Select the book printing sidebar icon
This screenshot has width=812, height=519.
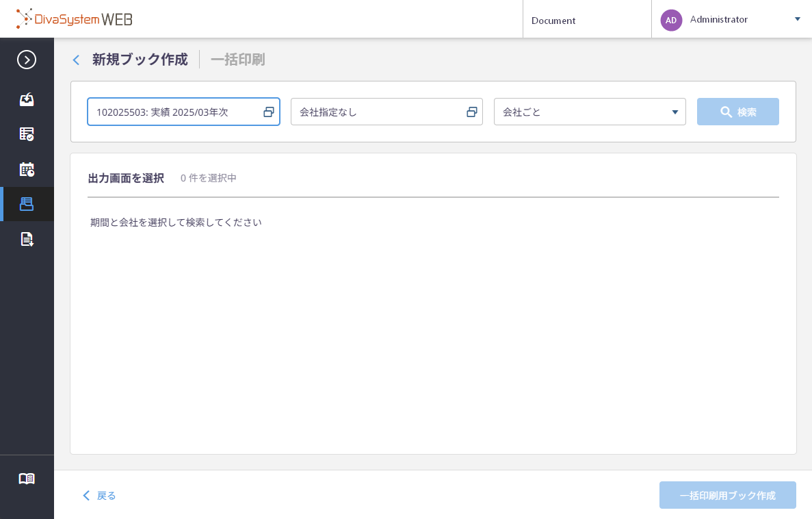(x=27, y=204)
